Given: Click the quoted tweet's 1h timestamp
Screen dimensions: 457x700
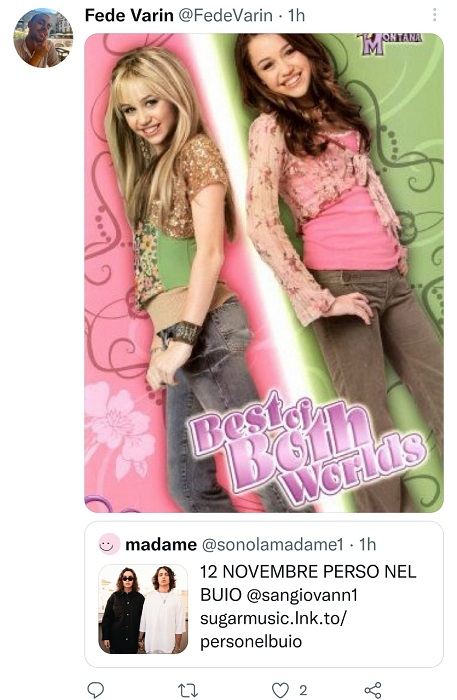Looking at the screenshot, I should pyautogui.click(x=368, y=545).
